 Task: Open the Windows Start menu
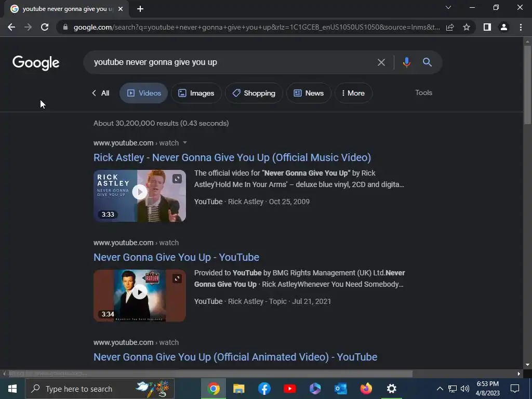click(x=12, y=389)
